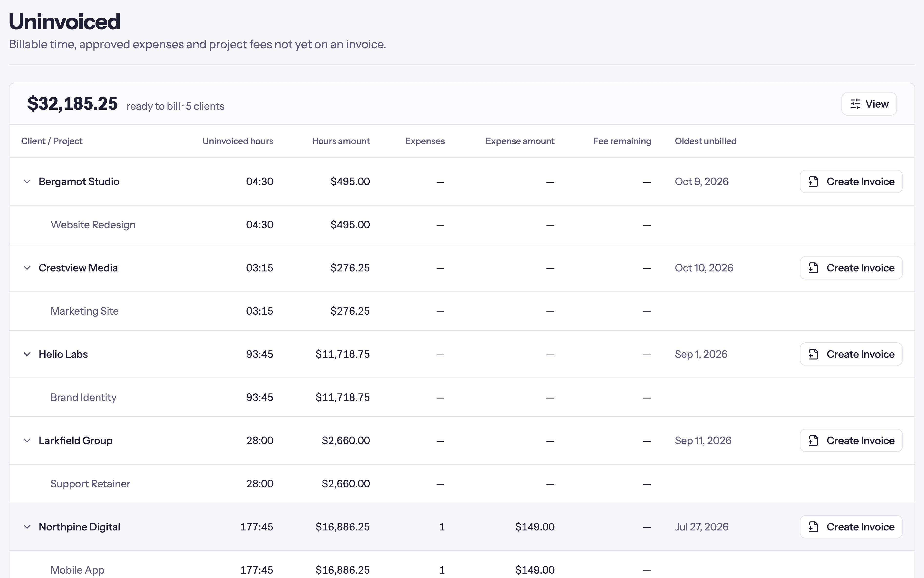
Task: Create Invoice for Crestview Media
Action: [851, 268]
